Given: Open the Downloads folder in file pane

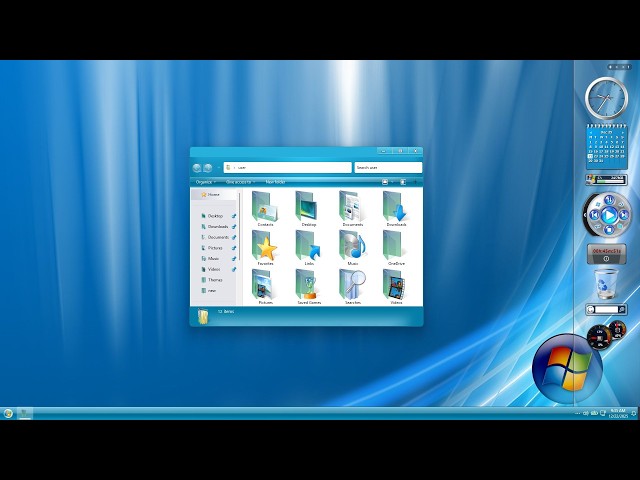Looking at the screenshot, I should click(396, 209).
